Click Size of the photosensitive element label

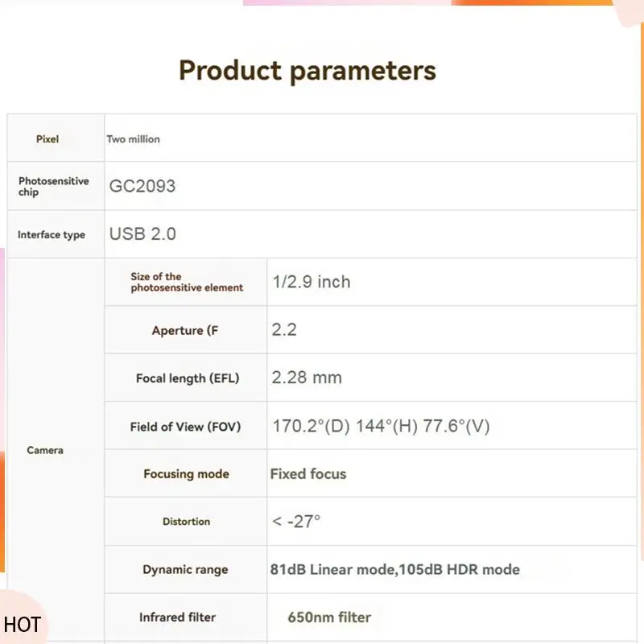point(187,283)
